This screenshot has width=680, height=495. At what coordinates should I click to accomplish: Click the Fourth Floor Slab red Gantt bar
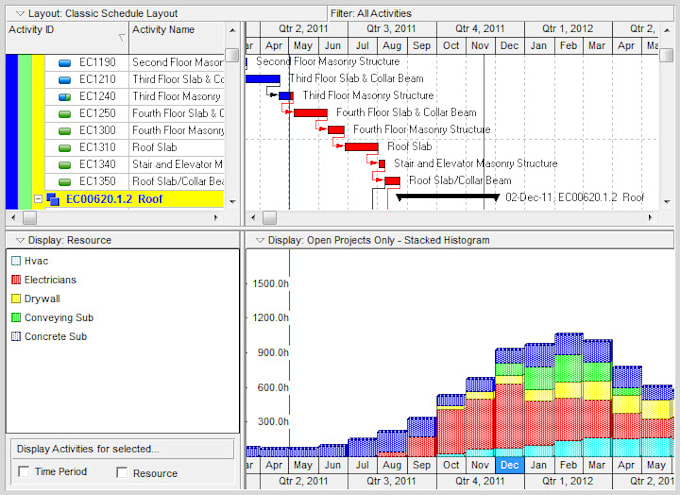click(311, 113)
